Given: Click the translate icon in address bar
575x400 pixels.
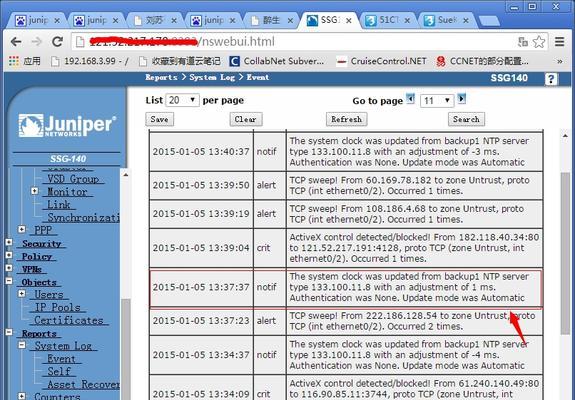Looking at the screenshot, I should (523, 42).
